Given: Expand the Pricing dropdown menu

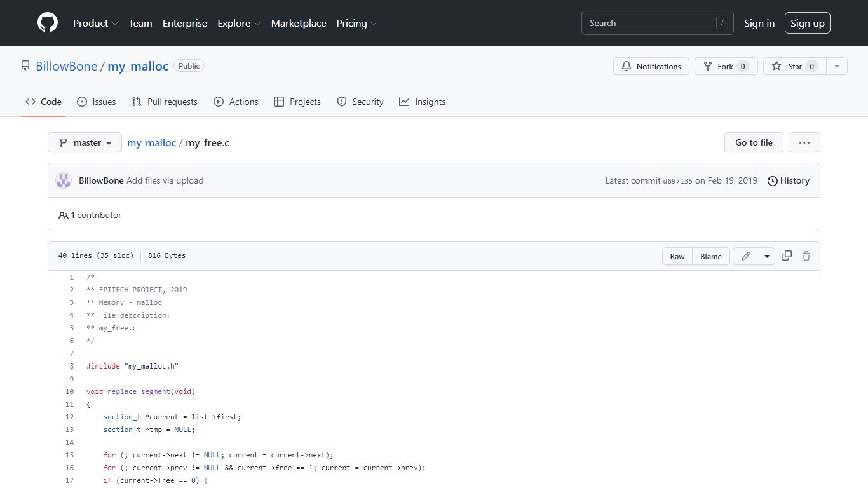Looking at the screenshot, I should 356,23.
